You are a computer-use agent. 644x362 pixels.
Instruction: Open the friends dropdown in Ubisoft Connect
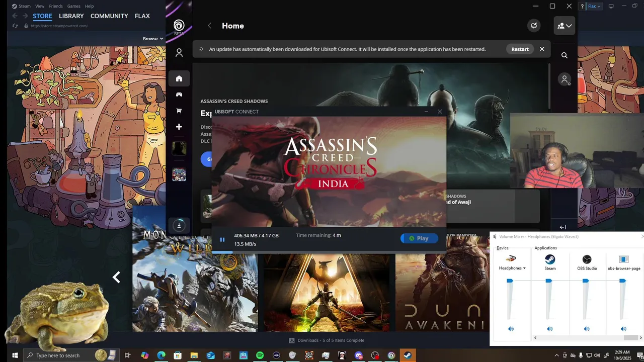tap(564, 26)
